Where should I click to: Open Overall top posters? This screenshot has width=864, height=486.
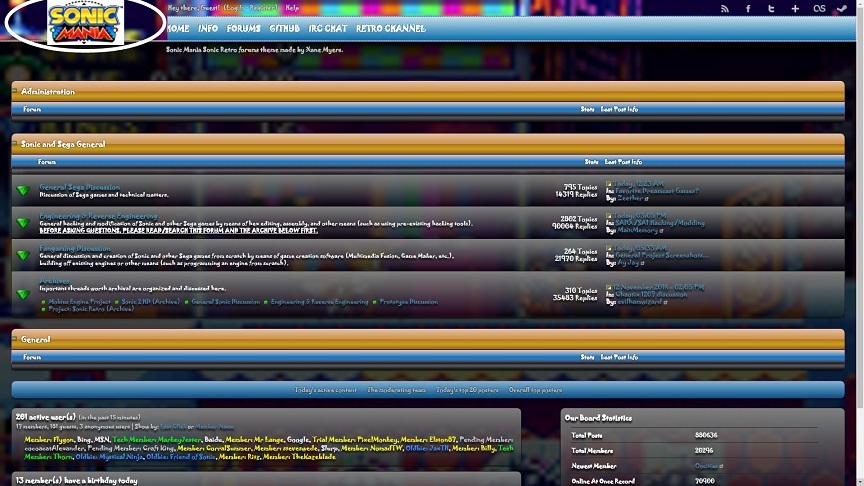click(536, 390)
